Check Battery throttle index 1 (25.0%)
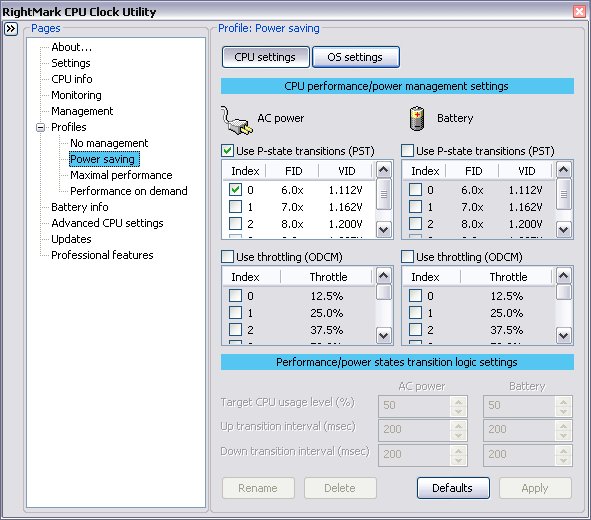 415,312
